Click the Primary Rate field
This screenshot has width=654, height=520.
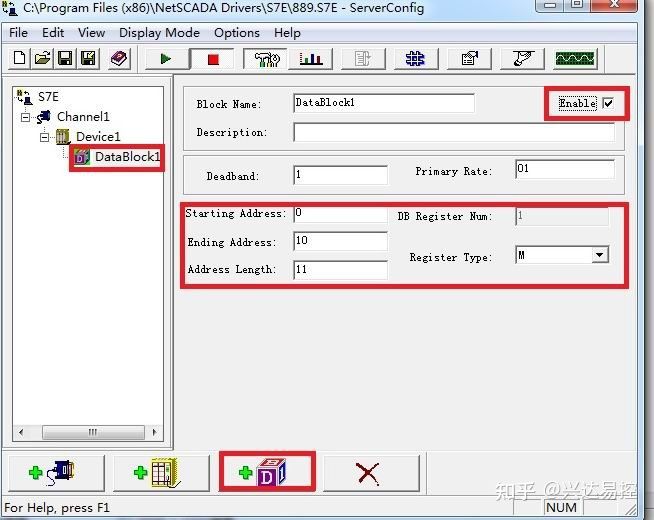(x=565, y=169)
